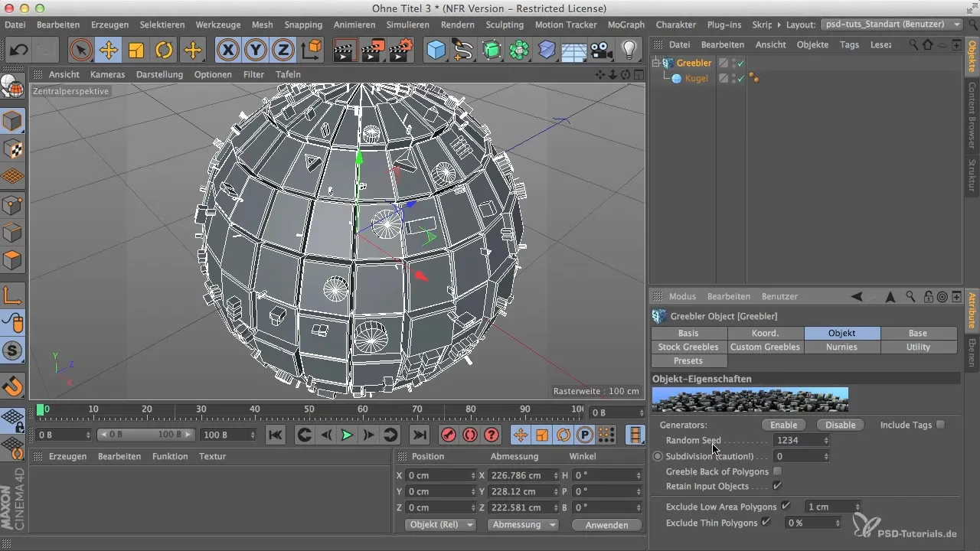This screenshot has height=551, width=980.
Task: Toggle Snap S icon in sidebar
Action: coord(12,351)
